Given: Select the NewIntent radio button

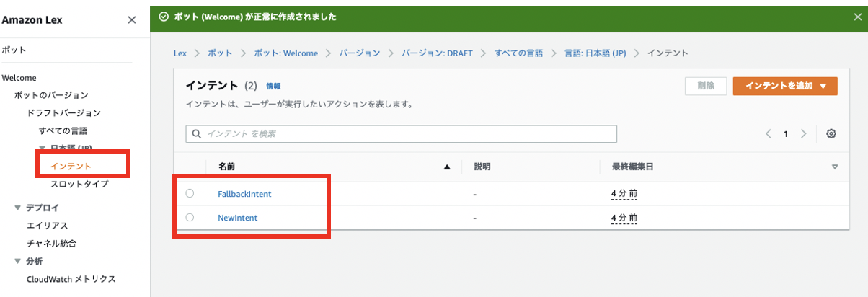Looking at the screenshot, I should 190,217.
